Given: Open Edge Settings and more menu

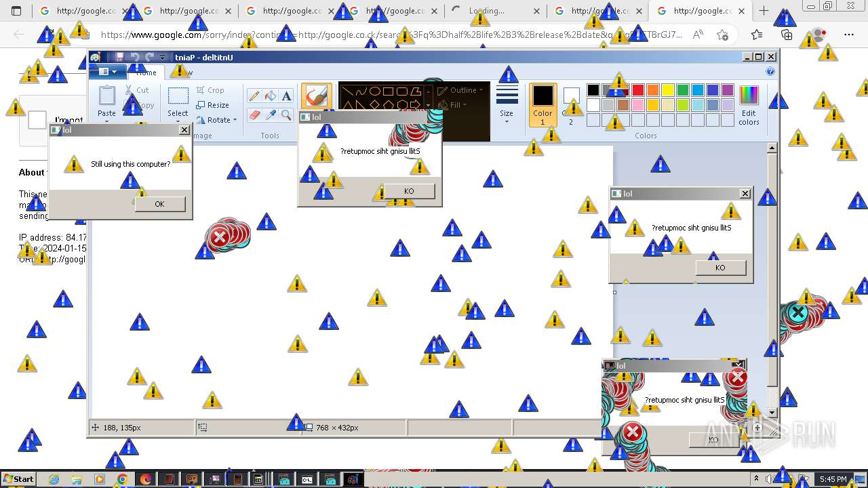Looking at the screenshot, I should coord(849,35).
